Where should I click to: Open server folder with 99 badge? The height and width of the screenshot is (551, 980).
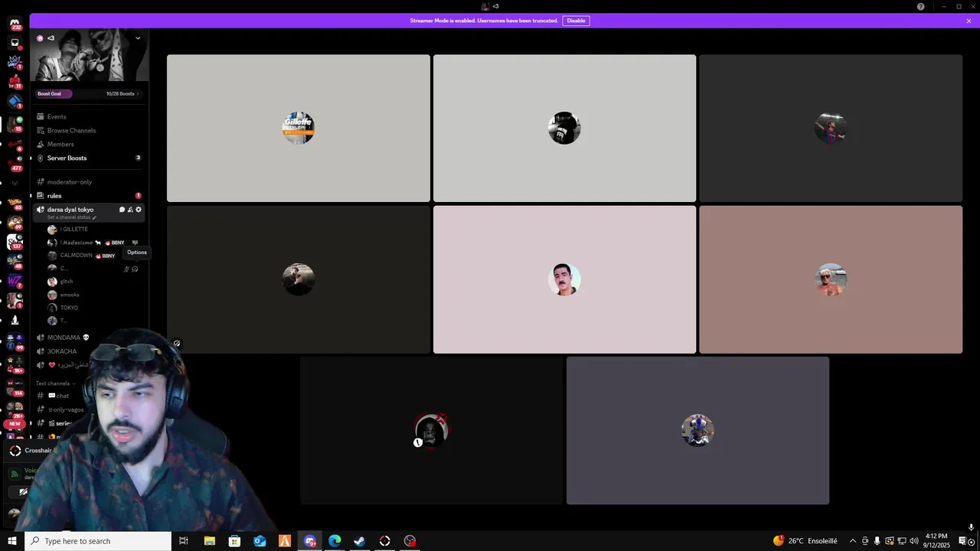tap(15, 341)
